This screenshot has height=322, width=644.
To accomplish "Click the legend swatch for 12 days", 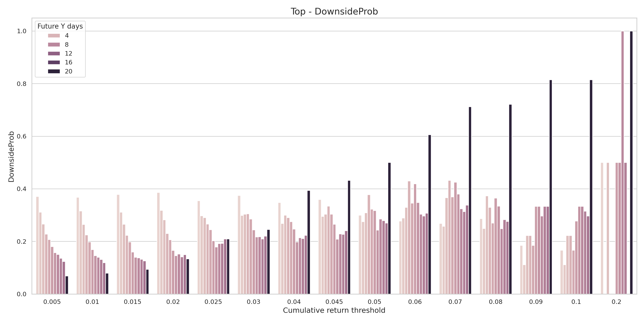I will pos(54,54).
